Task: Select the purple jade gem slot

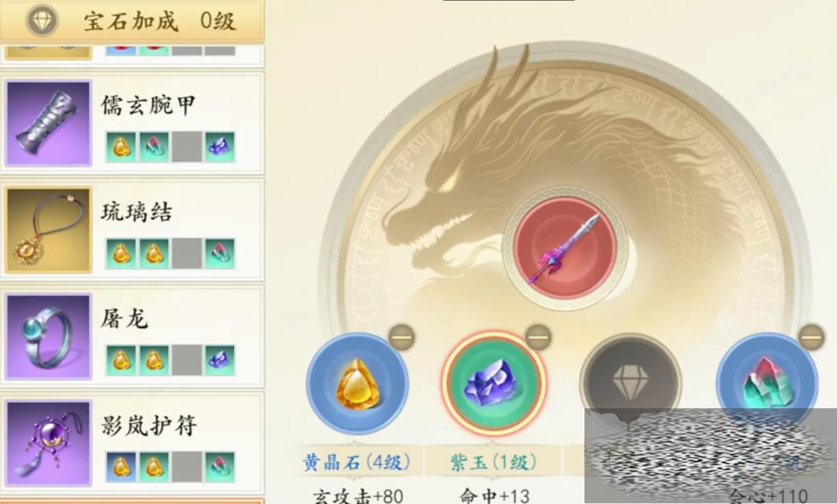Action: click(x=493, y=384)
